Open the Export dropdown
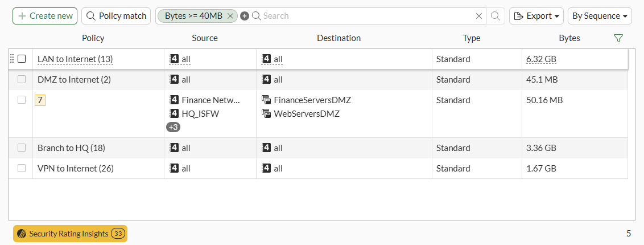Image resolution: width=644 pixels, height=245 pixels. coord(536,16)
